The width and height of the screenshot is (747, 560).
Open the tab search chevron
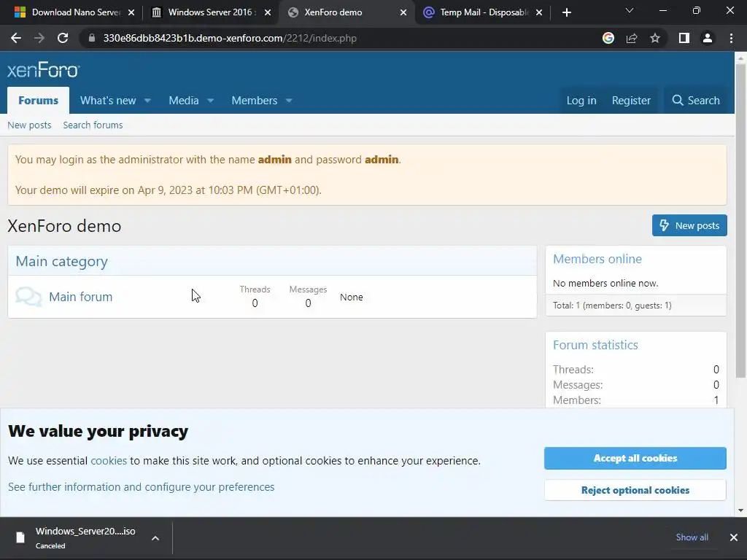click(630, 10)
